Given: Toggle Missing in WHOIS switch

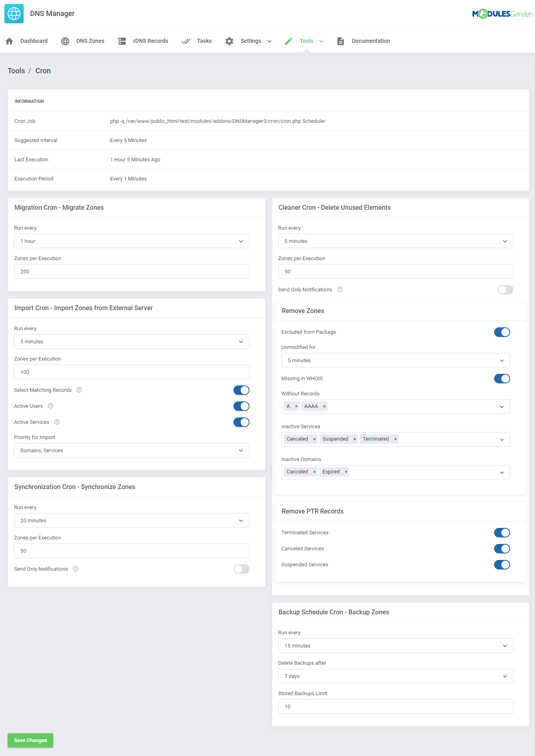Looking at the screenshot, I should (x=502, y=379).
